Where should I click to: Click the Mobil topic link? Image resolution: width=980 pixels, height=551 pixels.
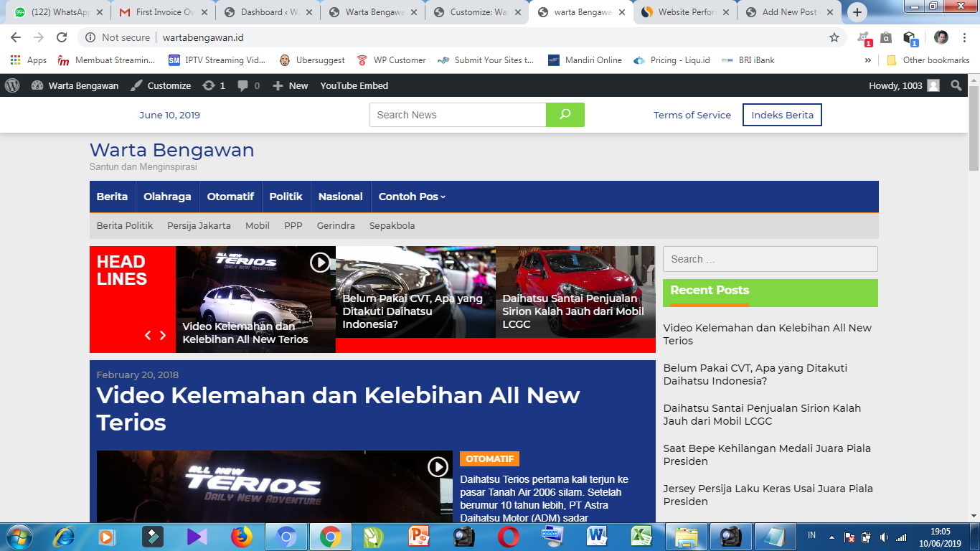coord(258,225)
